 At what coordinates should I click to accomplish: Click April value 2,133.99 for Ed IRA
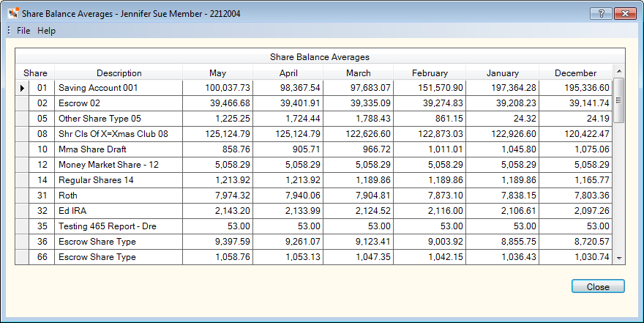288,211
